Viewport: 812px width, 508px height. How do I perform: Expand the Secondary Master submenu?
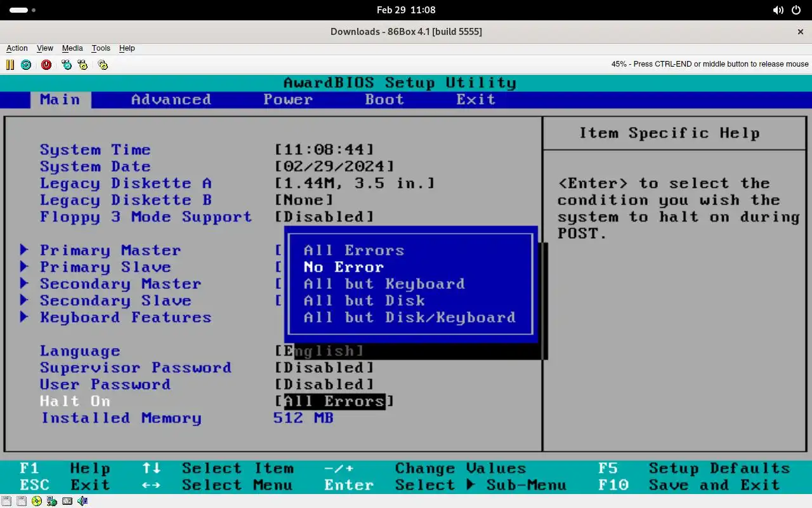coord(111,284)
